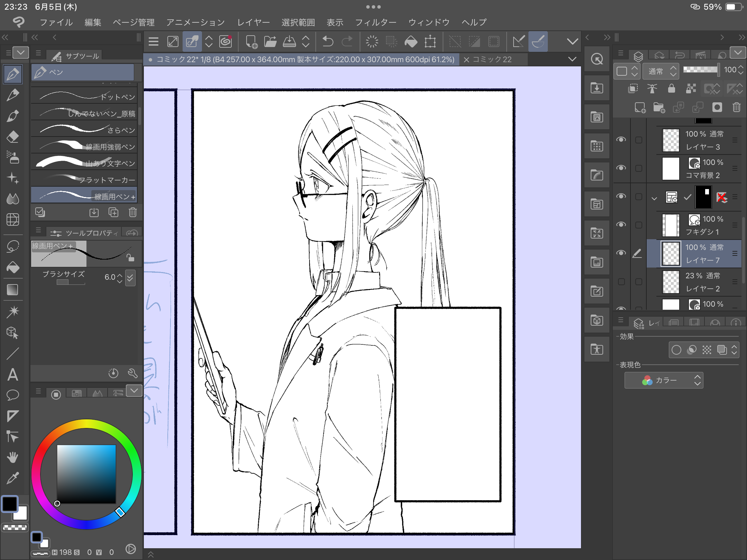
Task: Select layer レイヤー 7 thumbnail
Action: pyautogui.click(x=671, y=253)
